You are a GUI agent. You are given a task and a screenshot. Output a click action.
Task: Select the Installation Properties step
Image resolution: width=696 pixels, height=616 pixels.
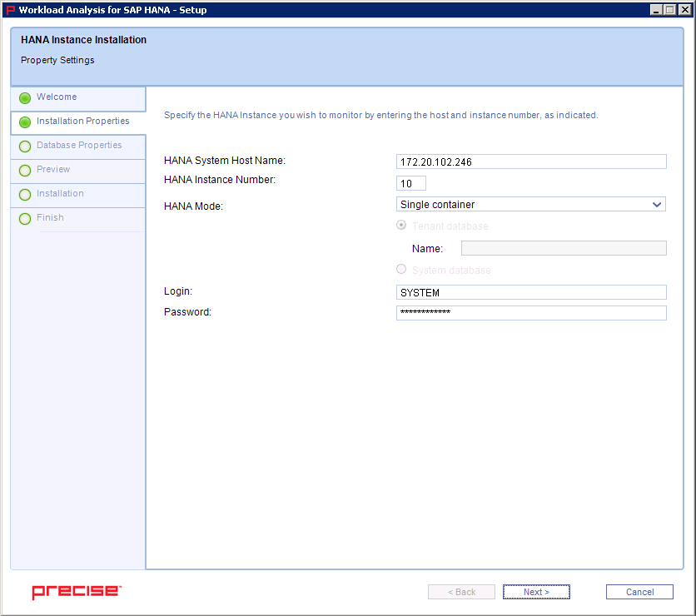pos(78,122)
